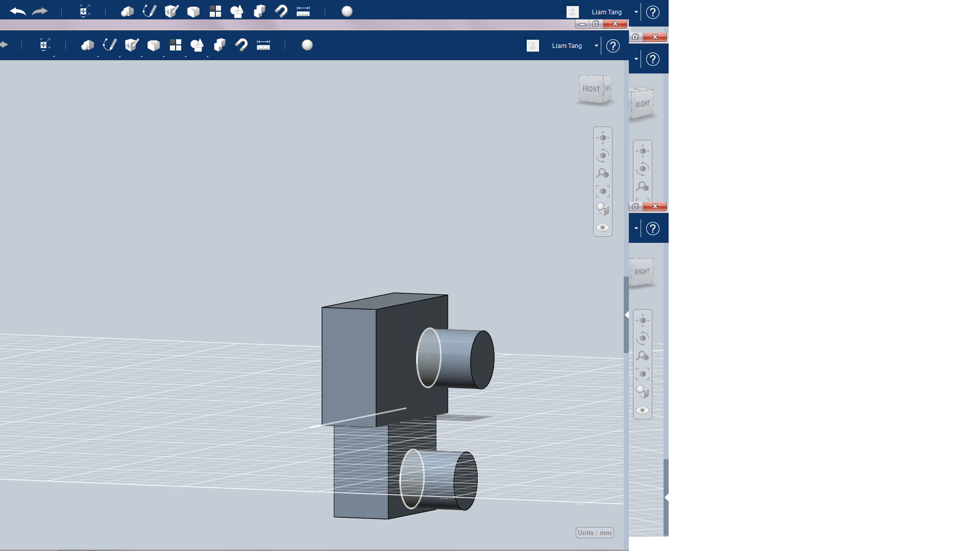
Task: Click user avatar in the topmost toolbar
Action: [x=573, y=12]
